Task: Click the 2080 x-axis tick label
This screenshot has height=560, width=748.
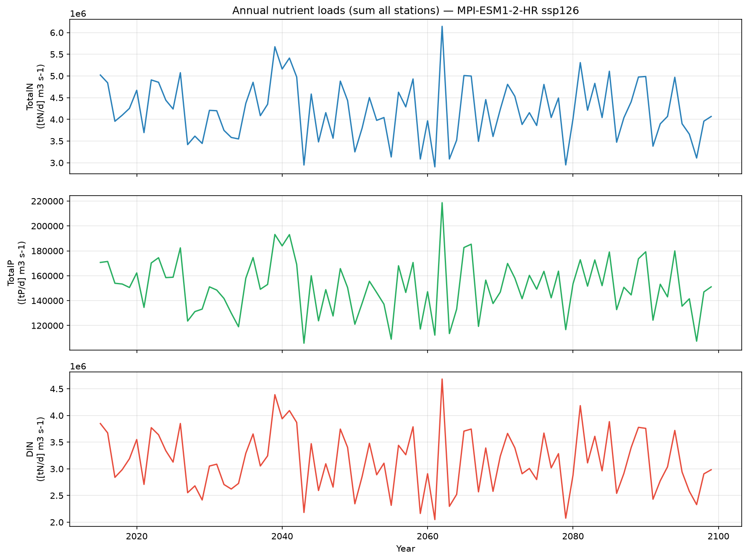Action: pos(572,536)
